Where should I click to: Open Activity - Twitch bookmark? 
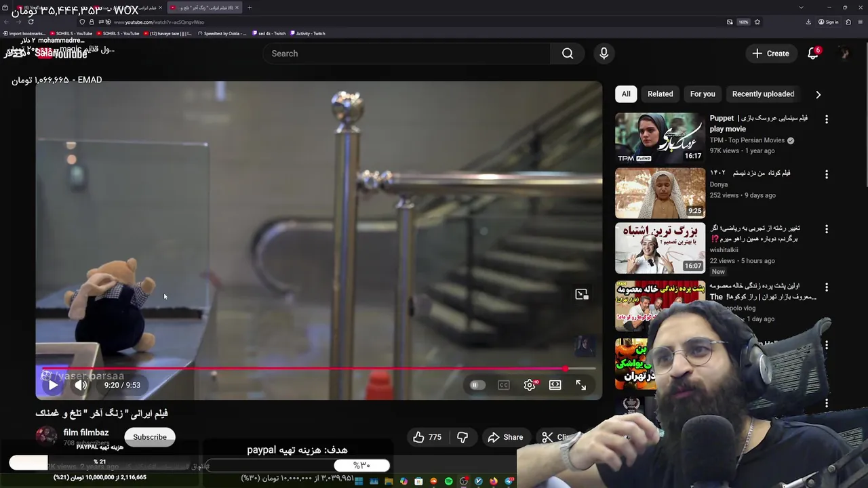pos(308,33)
